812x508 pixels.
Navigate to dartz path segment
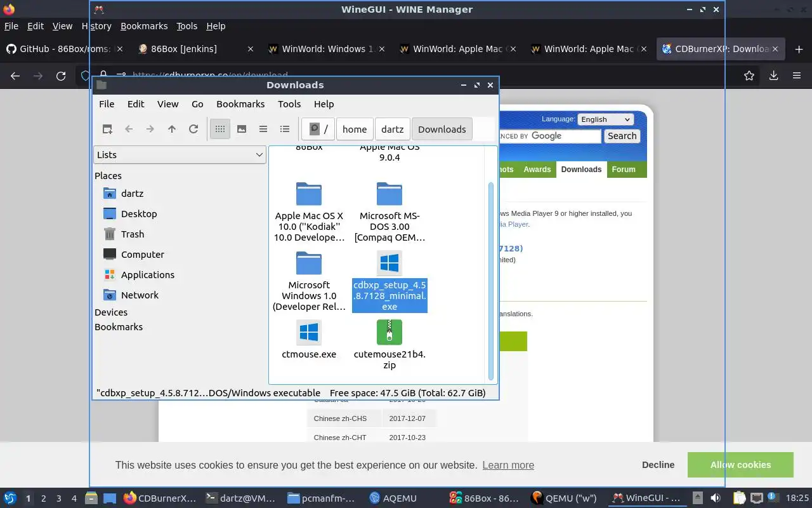(392, 129)
